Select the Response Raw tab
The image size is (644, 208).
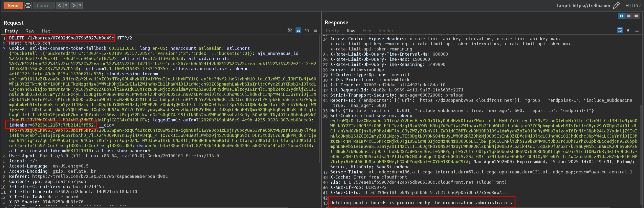[x=351, y=31]
